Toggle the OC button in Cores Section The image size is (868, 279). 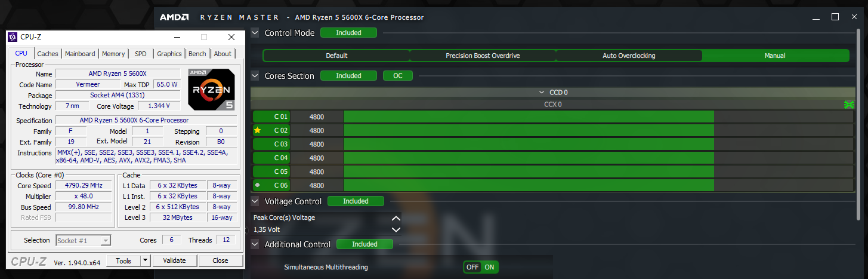397,76
